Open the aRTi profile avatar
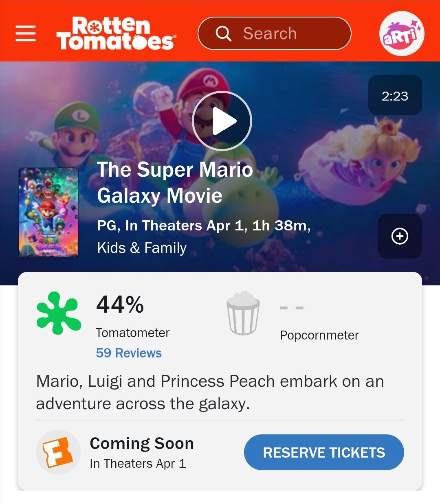The height and width of the screenshot is (504, 440). click(402, 33)
